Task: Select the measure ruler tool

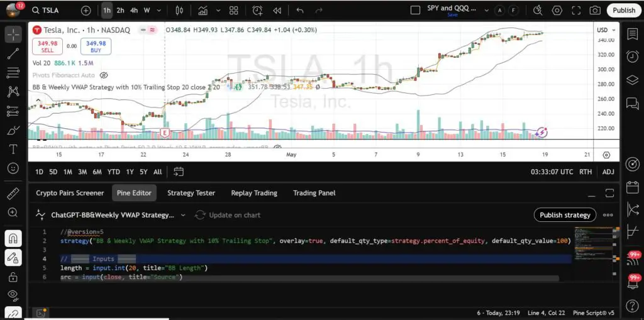Action: click(x=13, y=194)
